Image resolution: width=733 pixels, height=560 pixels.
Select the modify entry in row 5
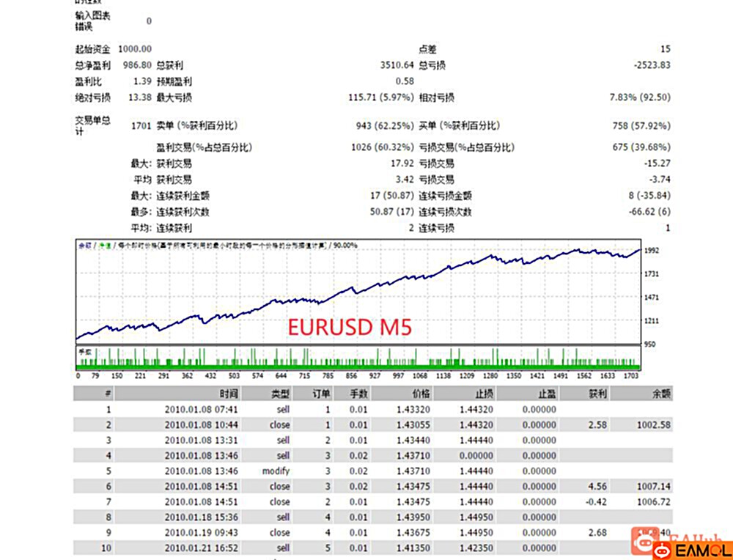click(x=276, y=471)
